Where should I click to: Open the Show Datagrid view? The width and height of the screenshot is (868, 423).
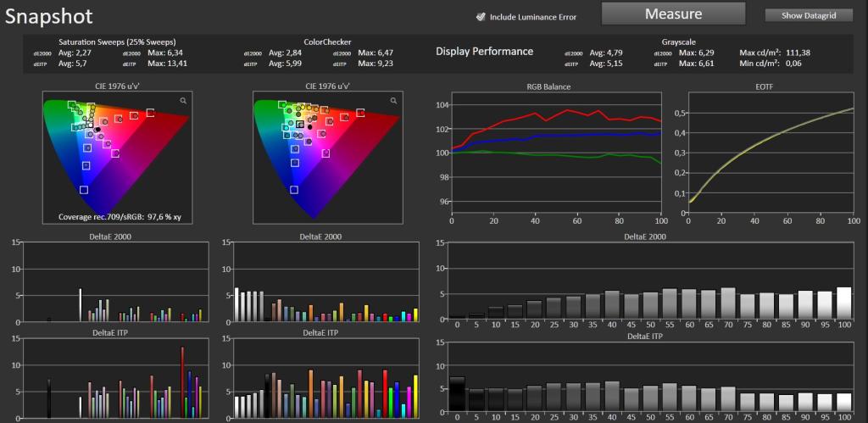pyautogui.click(x=808, y=15)
